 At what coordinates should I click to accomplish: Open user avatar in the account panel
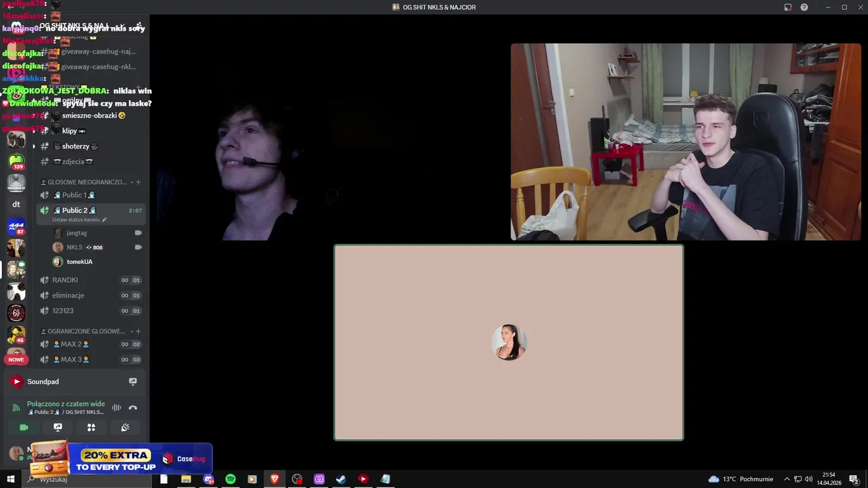pyautogui.click(x=16, y=453)
